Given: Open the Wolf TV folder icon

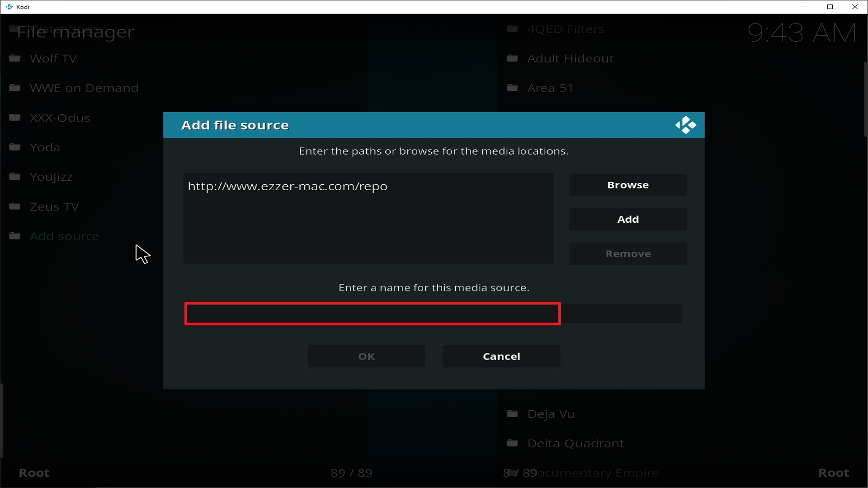Looking at the screenshot, I should pyautogui.click(x=15, y=58).
